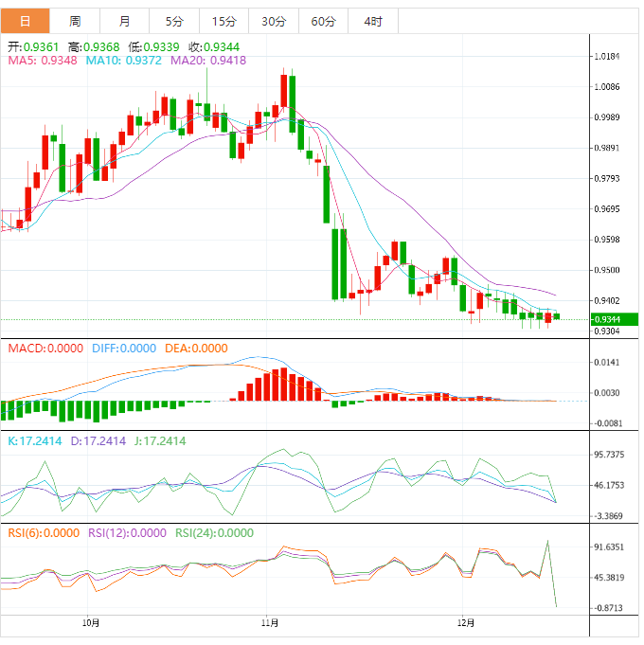Open the 4时 four-hour tab
This screenshot has height=645, width=644.
coord(372,21)
